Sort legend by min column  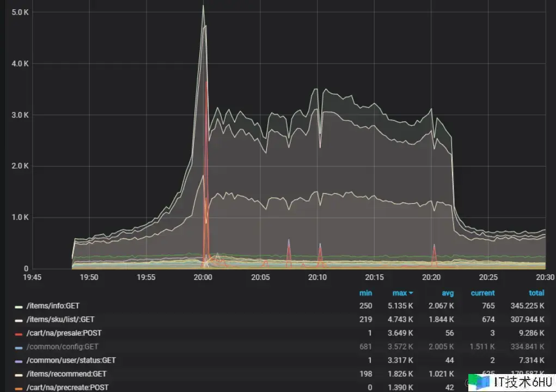[365, 293]
